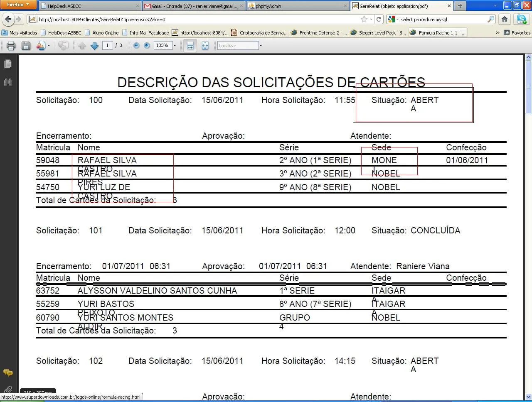Go to the Firefox home page
Image resolution: width=532 pixels, height=402 pixels.
tap(505, 19)
